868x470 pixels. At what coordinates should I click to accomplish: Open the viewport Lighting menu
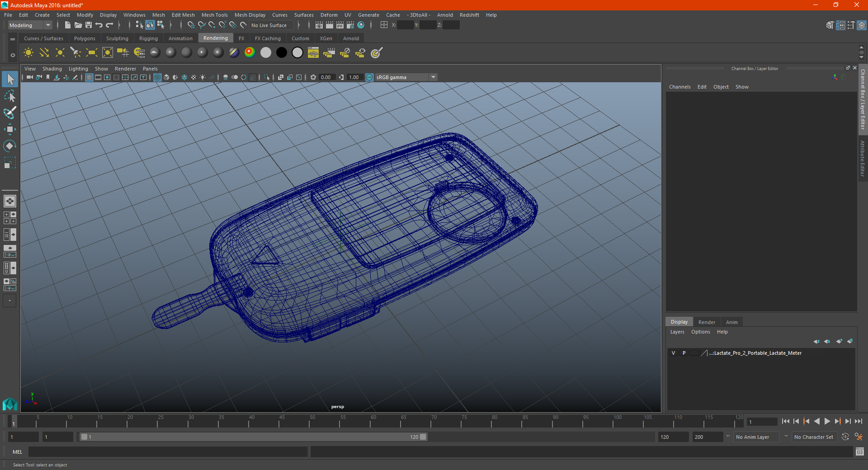[x=78, y=69]
